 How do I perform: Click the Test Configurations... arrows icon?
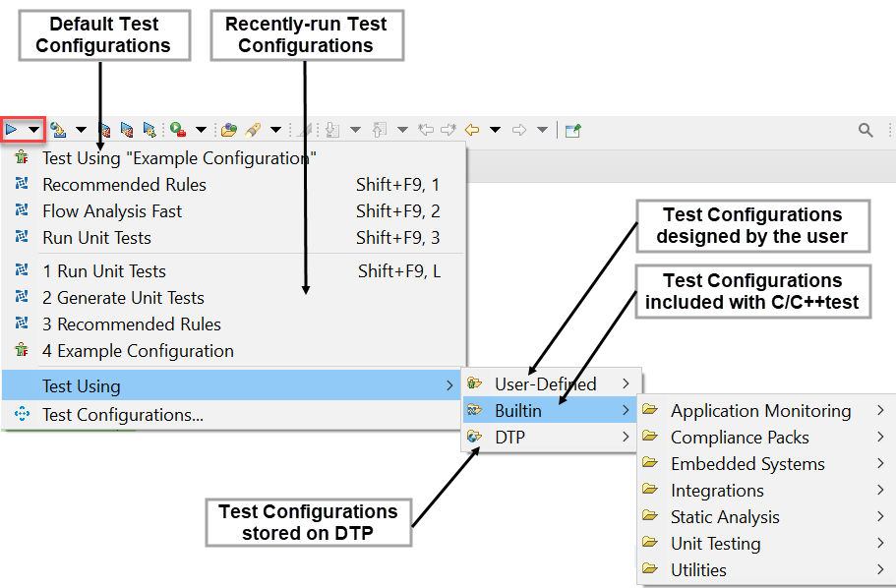pyautogui.click(x=22, y=414)
